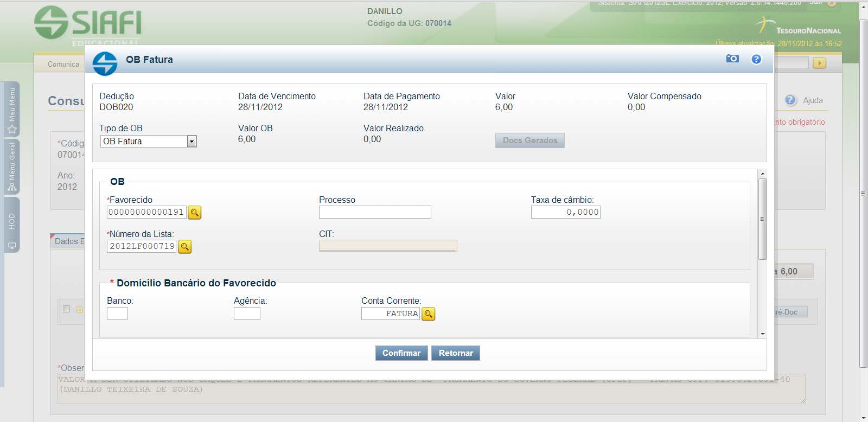868x422 pixels.
Task: Click the Conta Corrente search magnifier icon
Action: tap(429, 314)
